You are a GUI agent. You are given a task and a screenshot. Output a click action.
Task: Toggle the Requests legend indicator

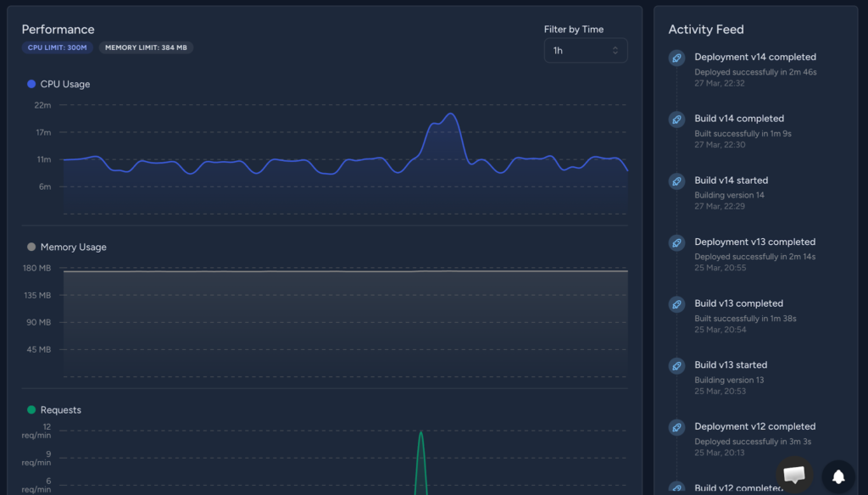pyautogui.click(x=32, y=409)
